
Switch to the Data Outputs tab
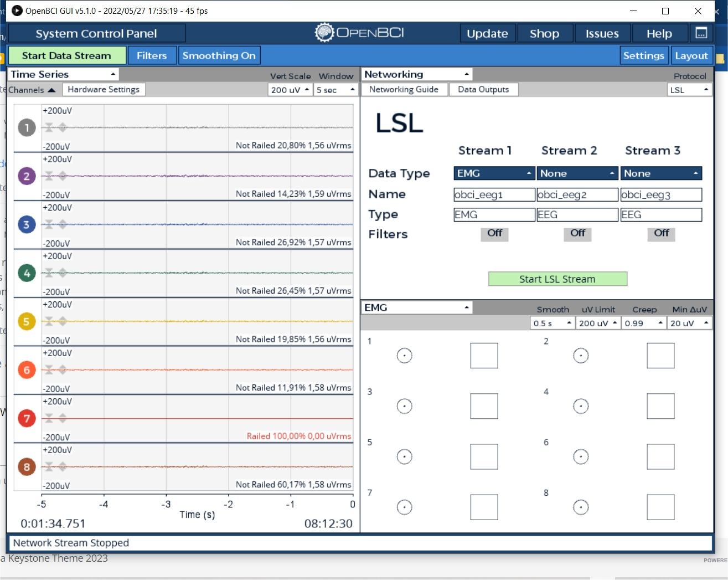[483, 89]
